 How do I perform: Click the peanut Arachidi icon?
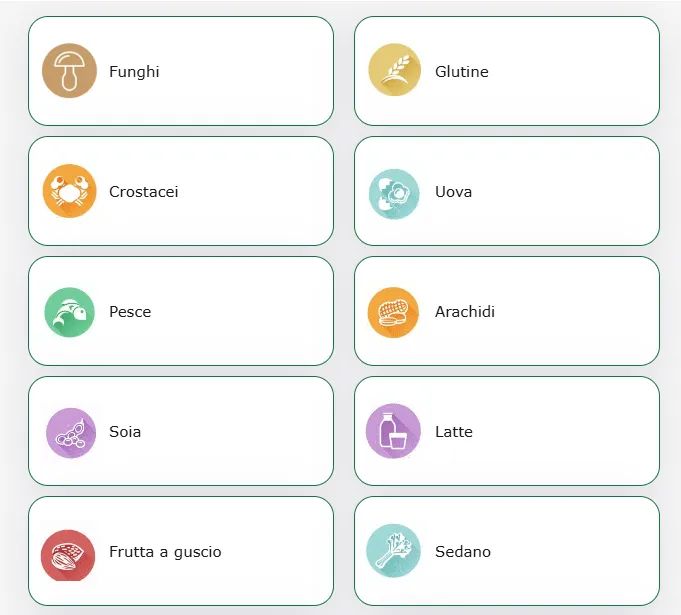click(x=394, y=312)
